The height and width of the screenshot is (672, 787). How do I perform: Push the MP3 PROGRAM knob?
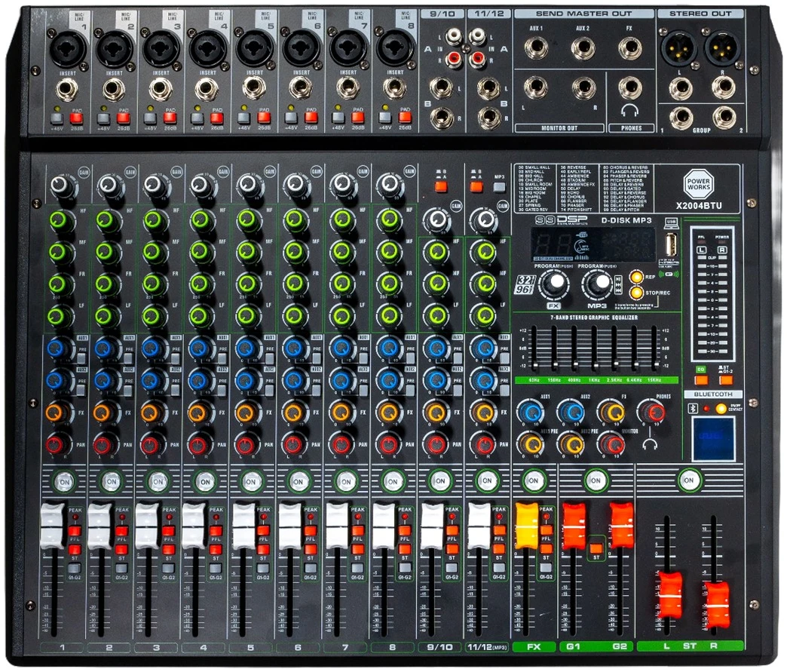[597, 284]
